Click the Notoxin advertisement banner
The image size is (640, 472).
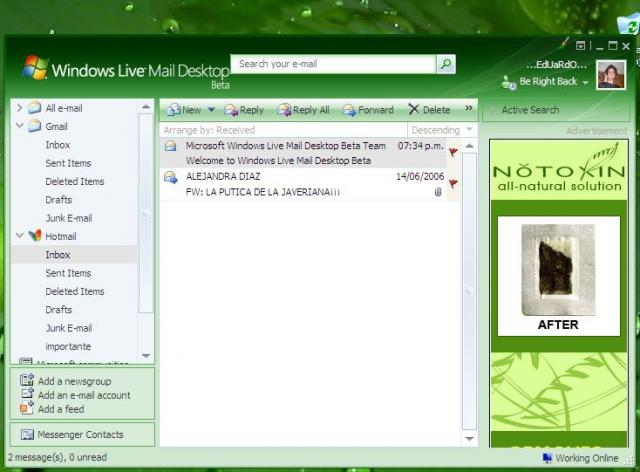[x=559, y=293]
